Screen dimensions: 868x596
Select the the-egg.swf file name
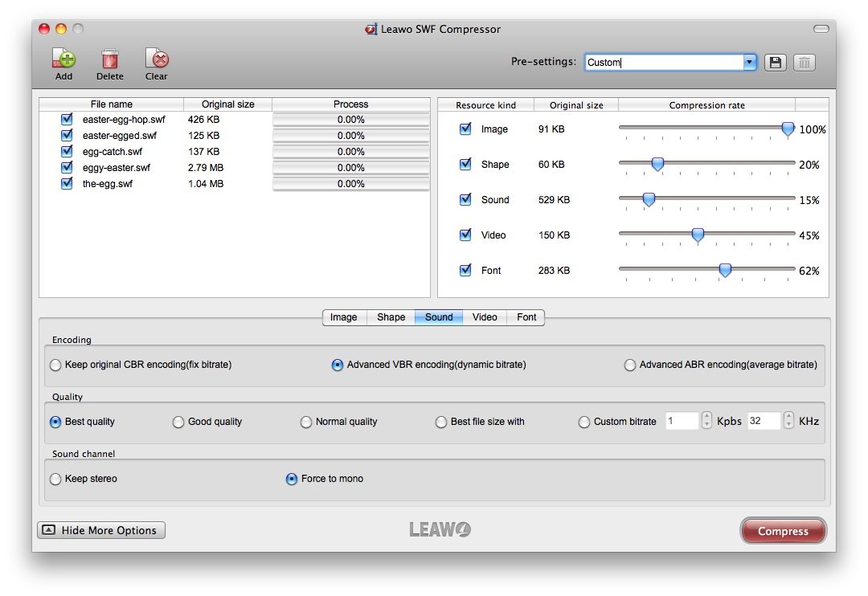click(108, 184)
